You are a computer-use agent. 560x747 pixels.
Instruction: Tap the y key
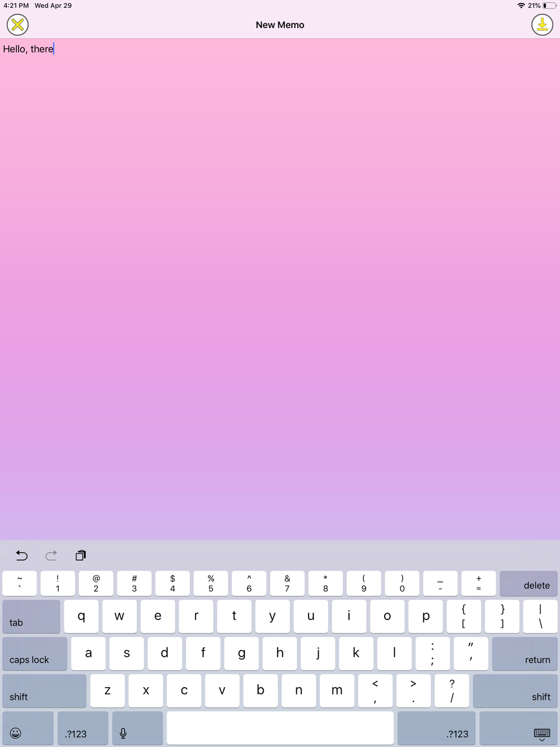pyautogui.click(x=273, y=617)
